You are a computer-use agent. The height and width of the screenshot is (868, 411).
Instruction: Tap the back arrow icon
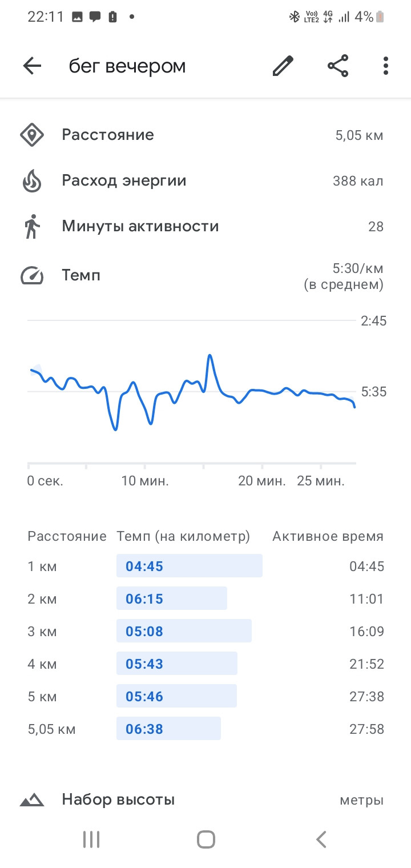tap(33, 66)
